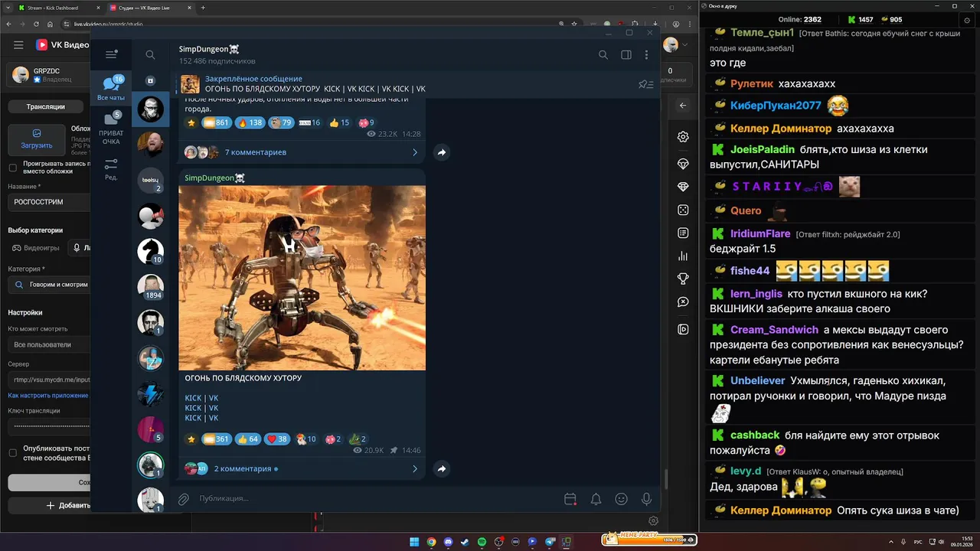Viewport: 980px width, 551px height.
Task: Switch to 'Stream - Kick Dashboard' browser tab
Action: point(58,8)
